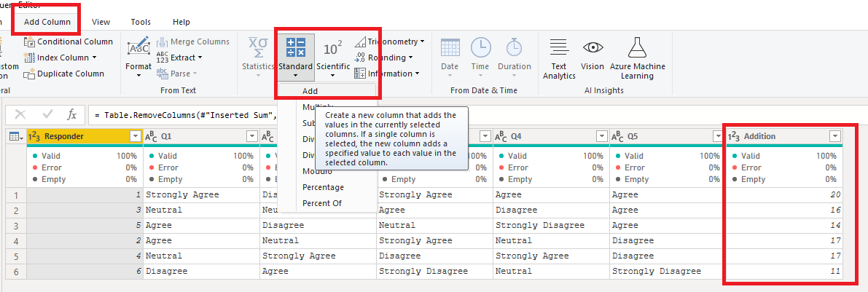Select row number 3

16,226
